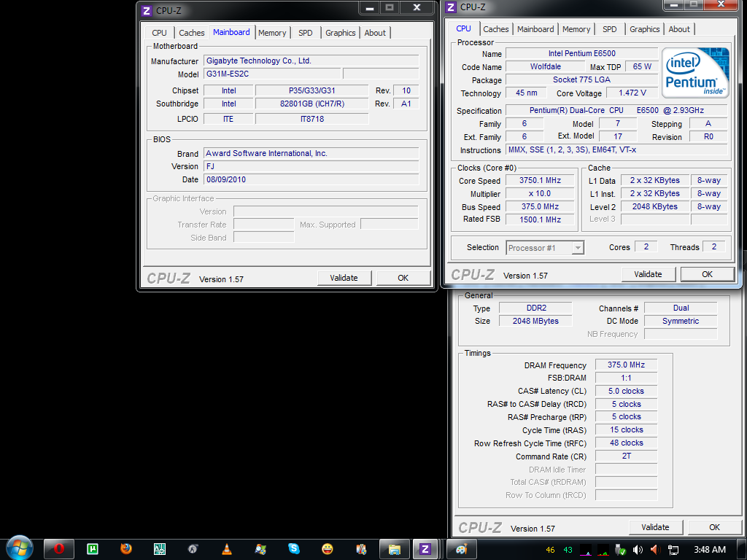Open the Windows Live Messenger taskbar icon
747x560 pixels.
[x=260, y=549]
